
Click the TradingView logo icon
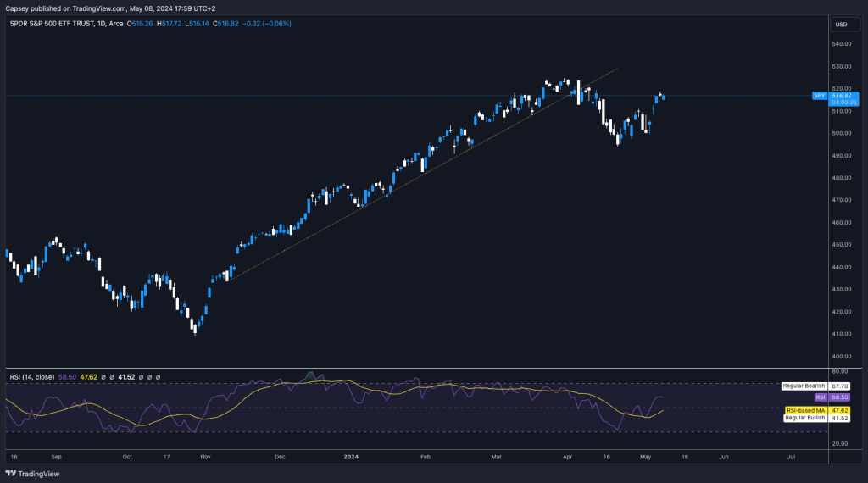[x=11, y=474]
